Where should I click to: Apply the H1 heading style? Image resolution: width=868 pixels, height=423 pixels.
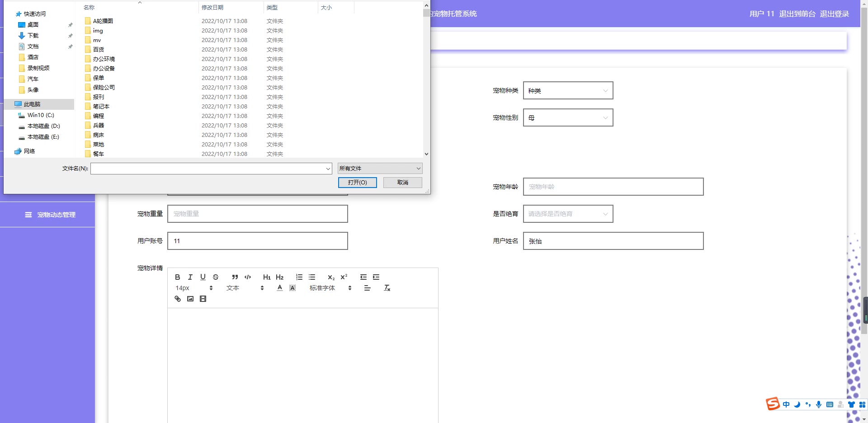tap(267, 277)
